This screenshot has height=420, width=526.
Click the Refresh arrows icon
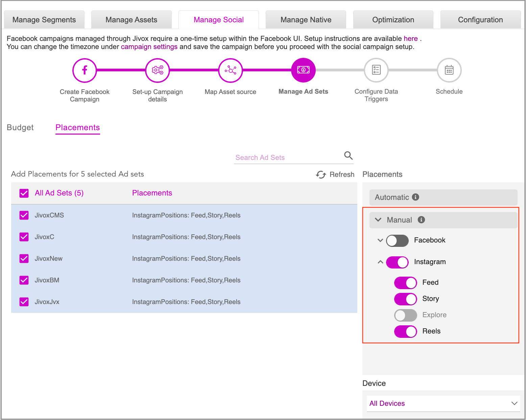click(x=321, y=174)
